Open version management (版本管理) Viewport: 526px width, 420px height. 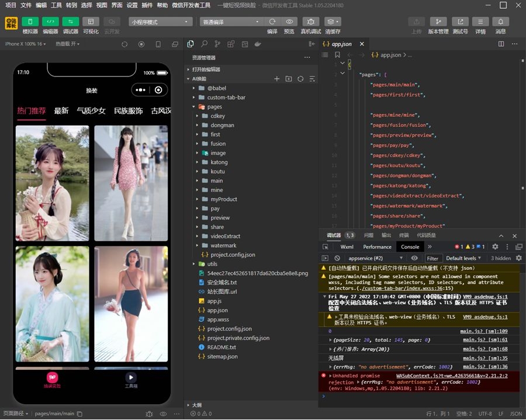438,22
